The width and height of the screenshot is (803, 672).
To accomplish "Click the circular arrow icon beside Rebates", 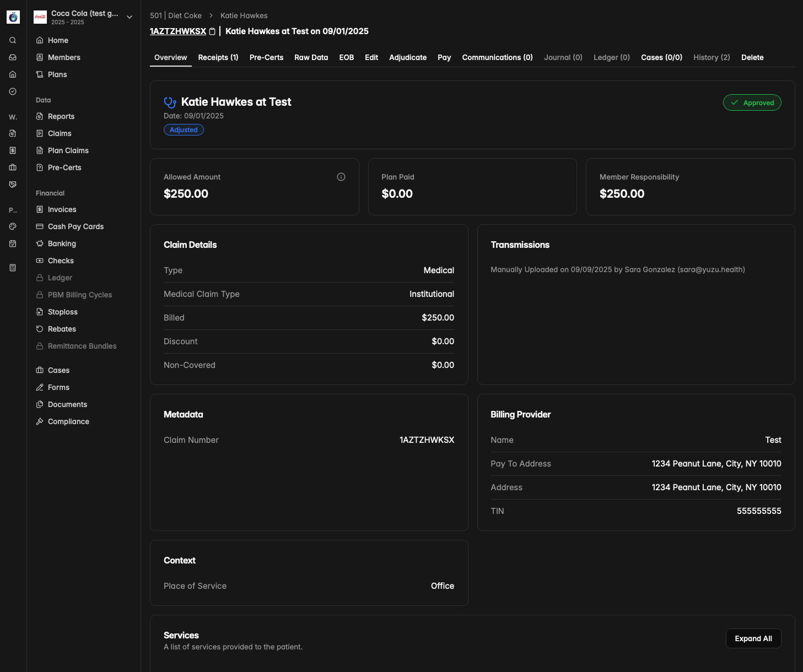I will 40,329.
